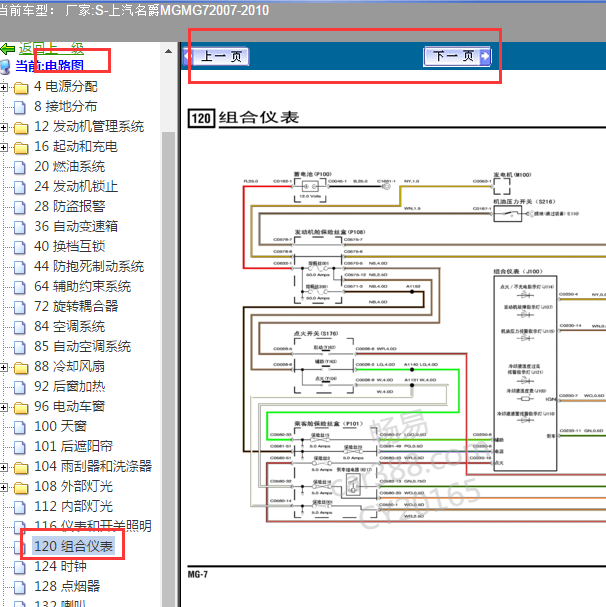Click the green back arrow icon
The height and width of the screenshot is (607, 606).
pos(8,49)
